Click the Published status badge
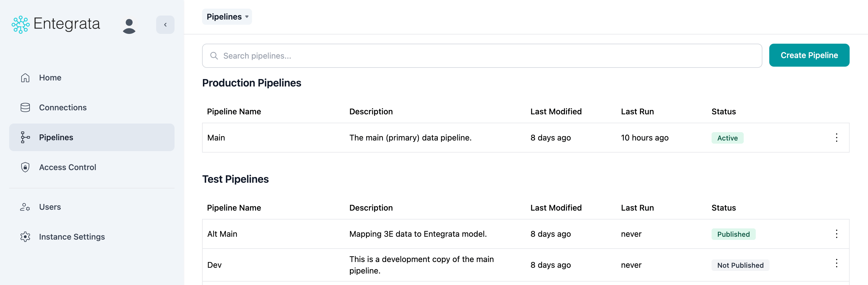This screenshot has height=285, width=868. (733, 234)
